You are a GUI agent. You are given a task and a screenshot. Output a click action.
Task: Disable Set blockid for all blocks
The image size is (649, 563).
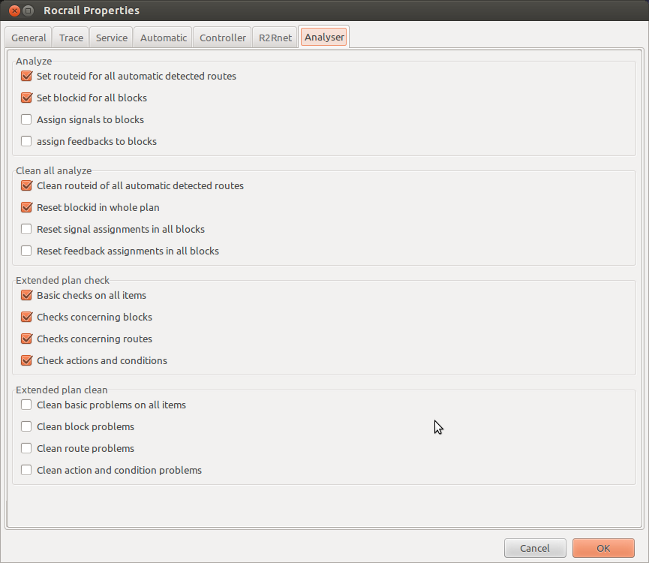(27, 98)
